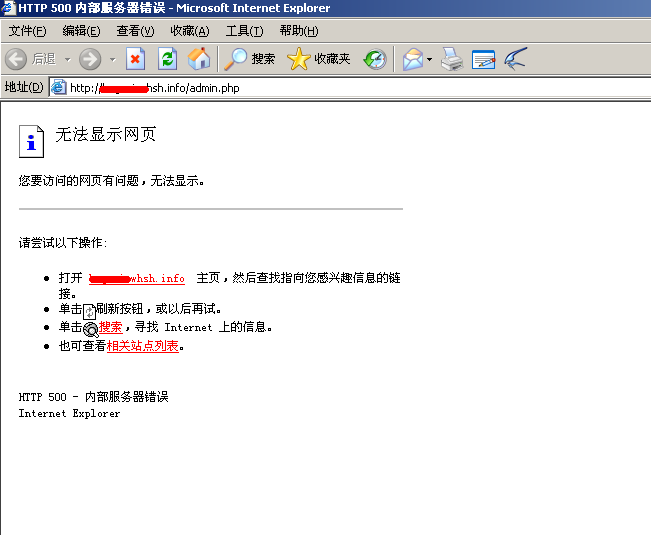Viewport: 651px width, 535px height.
Task: Click the 地址(D) address label
Action: [24, 87]
